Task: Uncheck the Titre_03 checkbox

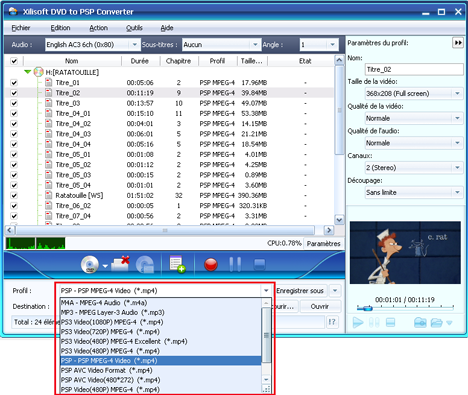Action: [x=14, y=103]
